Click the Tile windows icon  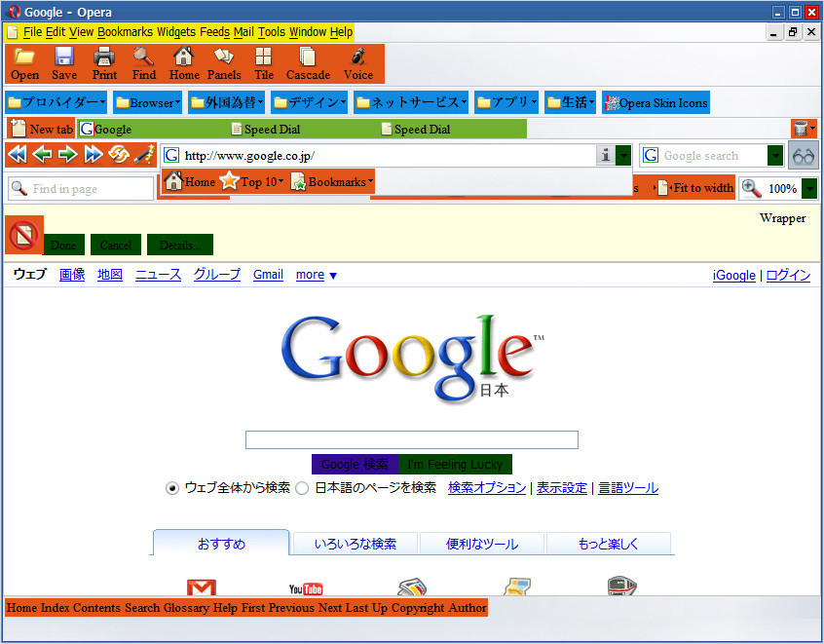pos(263,57)
